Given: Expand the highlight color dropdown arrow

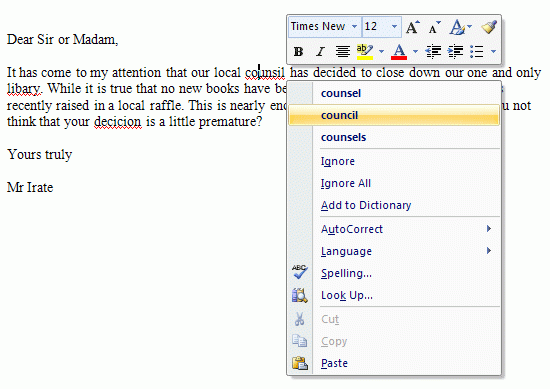Looking at the screenshot, I should click(382, 52).
